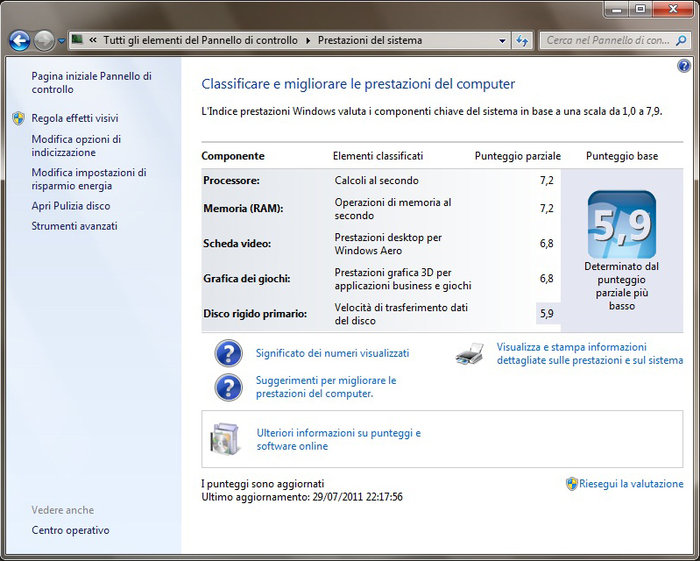The height and width of the screenshot is (561, 700).
Task: Select 'Tutti gli elementi del Pannello di controllo' breadcrumb
Action: click(200, 41)
